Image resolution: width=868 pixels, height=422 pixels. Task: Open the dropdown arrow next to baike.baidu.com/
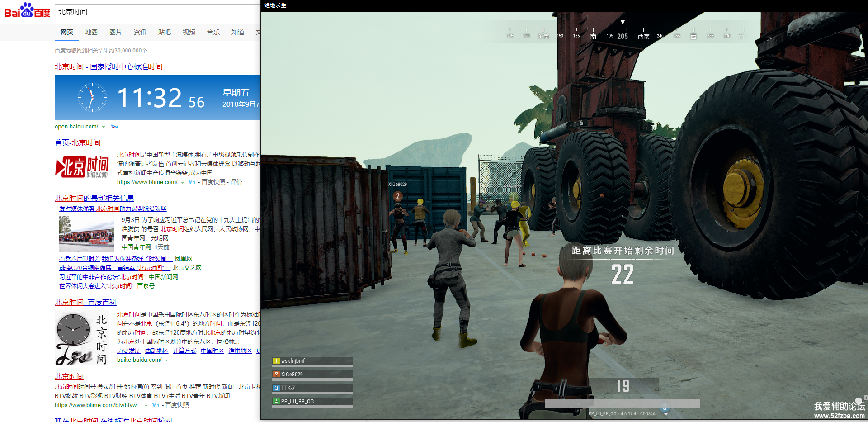pyautogui.click(x=167, y=360)
